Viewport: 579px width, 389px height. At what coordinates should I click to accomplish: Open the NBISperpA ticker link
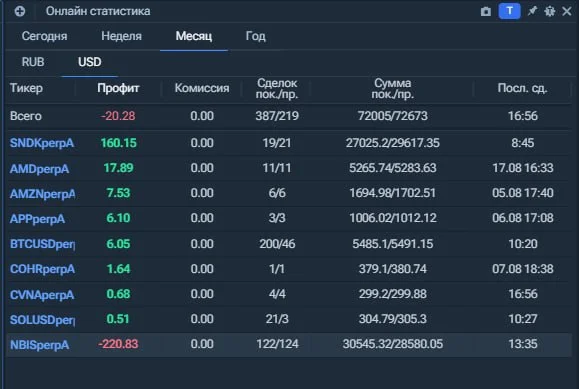[x=39, y=345]
